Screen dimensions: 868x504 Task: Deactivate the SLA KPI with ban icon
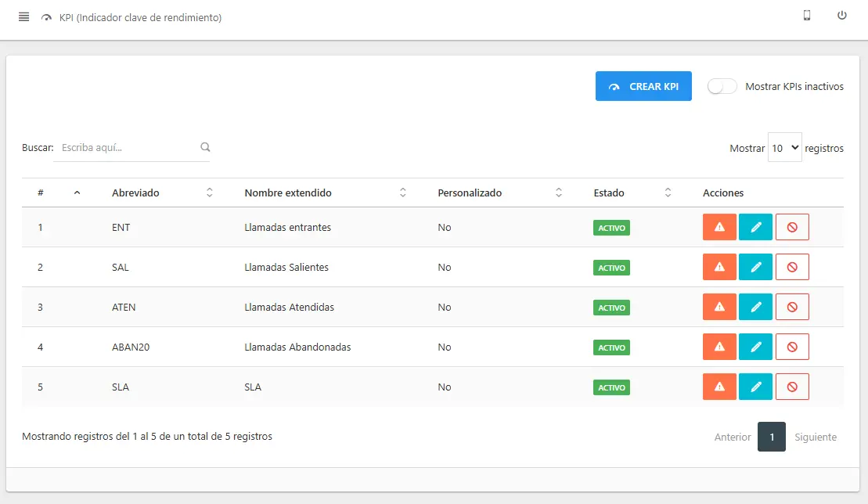(792, 386)
